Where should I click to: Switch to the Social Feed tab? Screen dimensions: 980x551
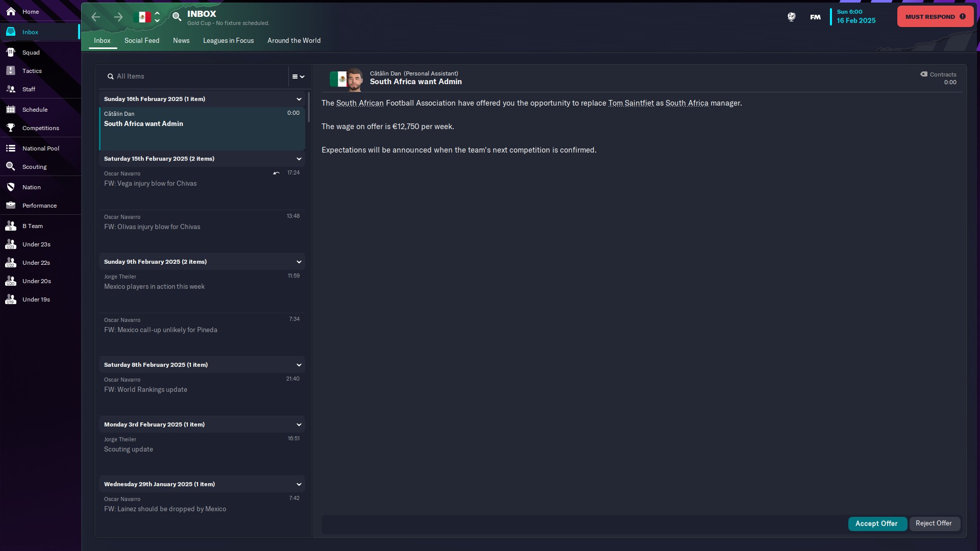point(142,40)
